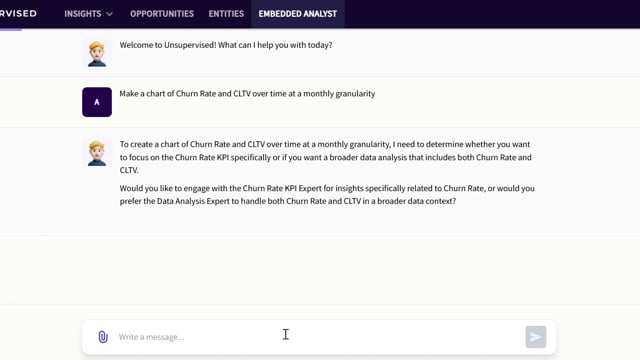640x360 pixels.
Task: Select the Embedded Analyst tab
Action: click(x=298, y=14)
